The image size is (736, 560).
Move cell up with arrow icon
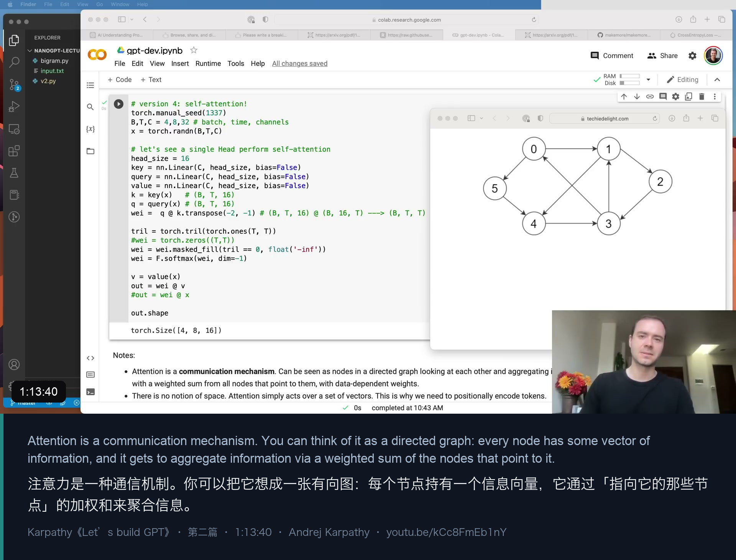pyautogui.click(x=624, y=97)
